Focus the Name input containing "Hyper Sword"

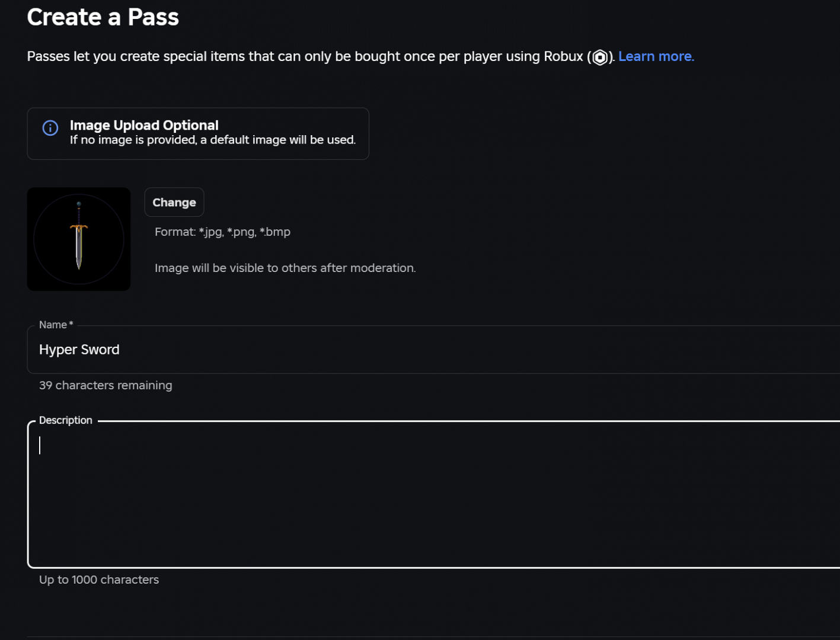[415, 350]
